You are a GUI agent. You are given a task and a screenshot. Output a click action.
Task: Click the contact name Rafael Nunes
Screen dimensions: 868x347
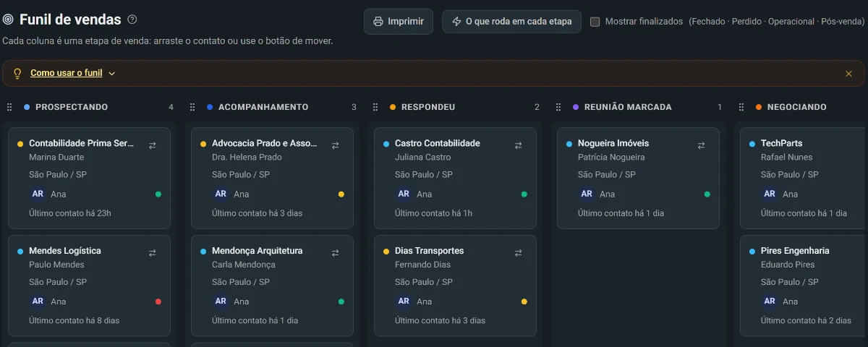tap(787, 157)
